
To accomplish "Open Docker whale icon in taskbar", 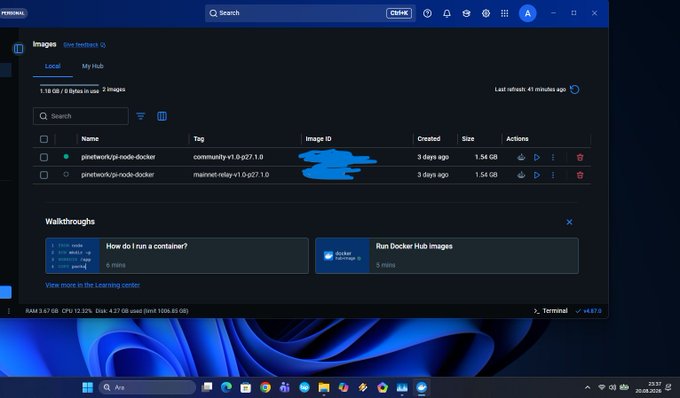I will 421,387.
